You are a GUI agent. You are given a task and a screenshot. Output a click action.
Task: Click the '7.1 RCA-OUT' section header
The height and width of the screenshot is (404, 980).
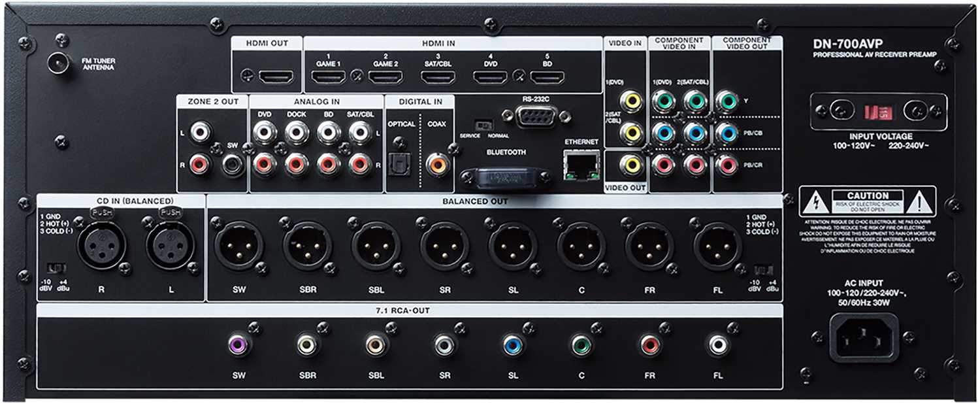click(410, 311)
